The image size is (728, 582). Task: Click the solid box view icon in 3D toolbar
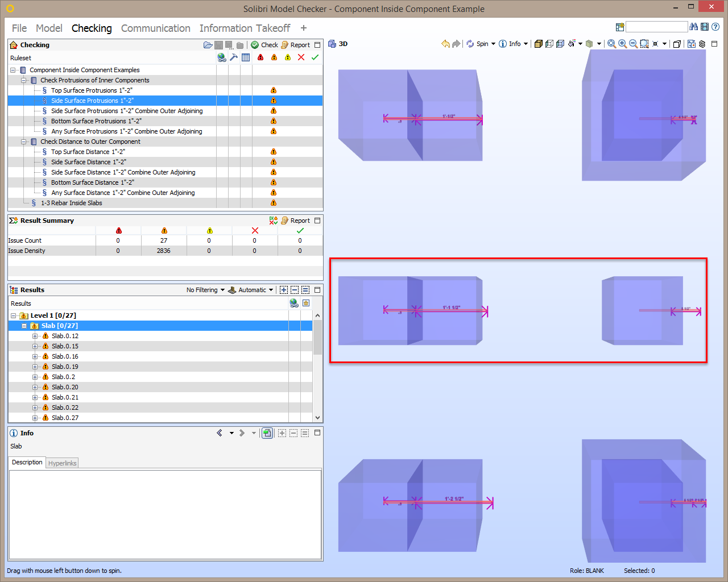click(x=539, y=44)
